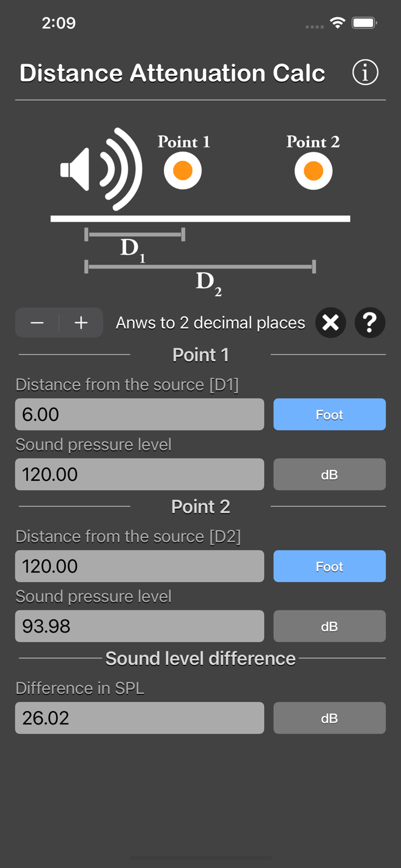Open the unit selector for Point 2 sound level
Image resolution: width=401 pixels, height=868 pixels.
[x=329, y=626]
